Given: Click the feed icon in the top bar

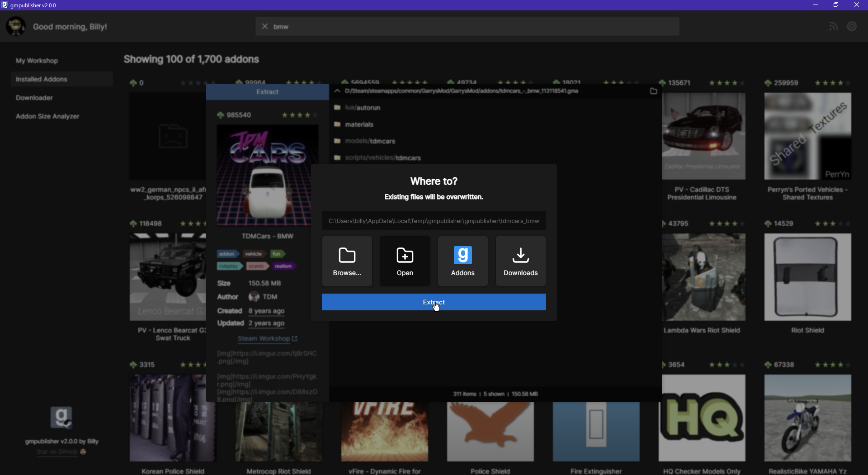Looking at the screenshot, I should coord(833,26).
